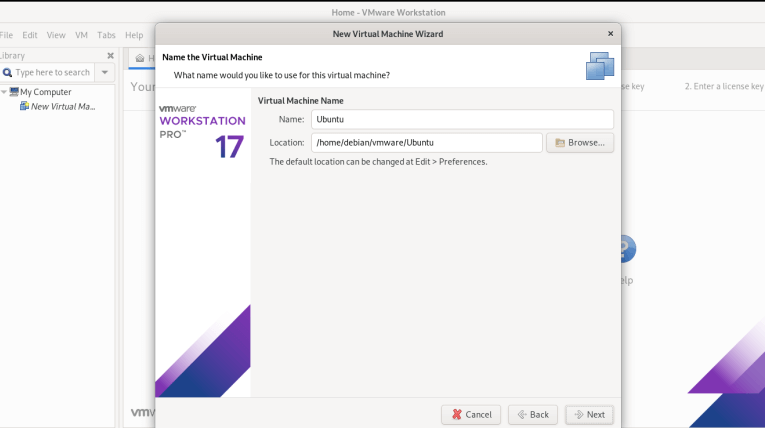Click 'Enter a license key' text
This screenshot has width=765, height=428.
724,86
